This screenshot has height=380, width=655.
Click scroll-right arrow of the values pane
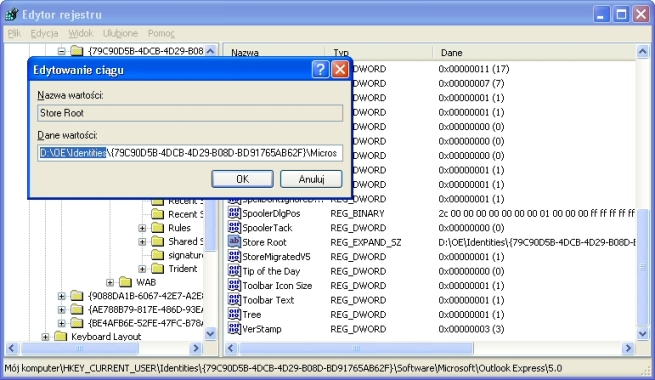coord(628,348)
